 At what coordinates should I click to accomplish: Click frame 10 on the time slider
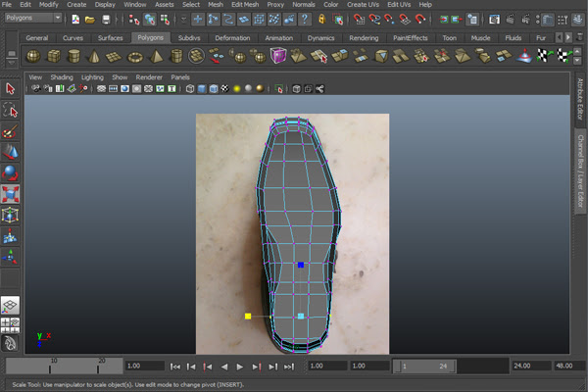click(50, 366)
